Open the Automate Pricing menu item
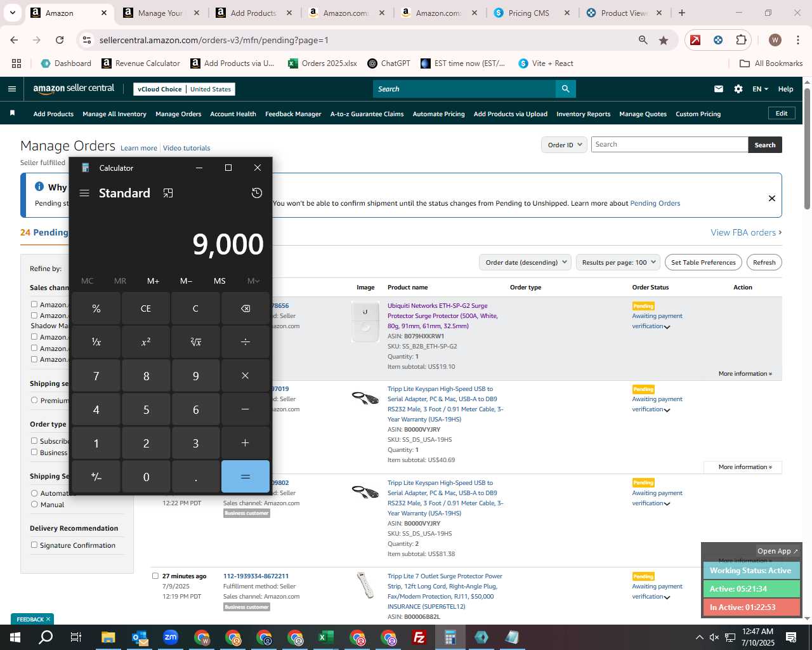The width and height of the screenshot is (812, 650). coord(438,114)
